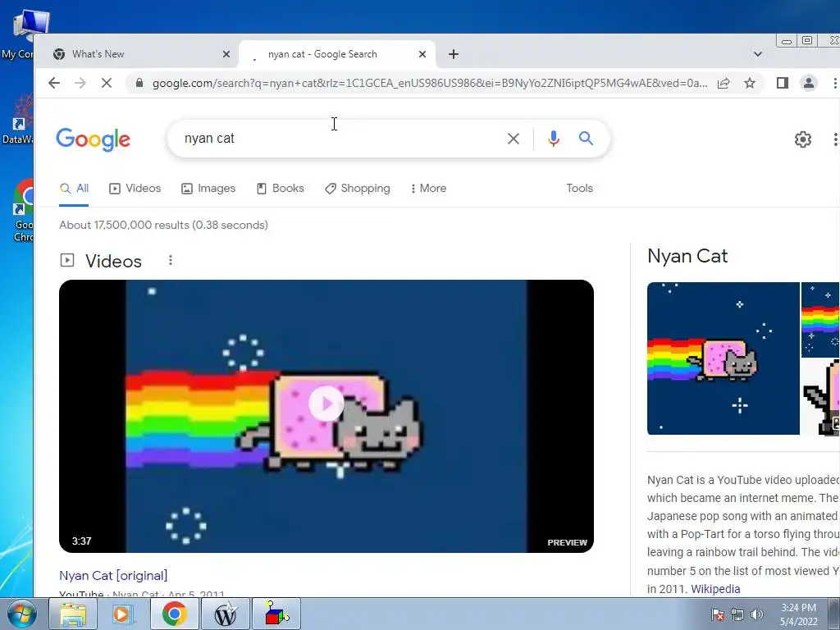Image resolution: width=840 pixels, height=630 pixels.
Task: Launch Windows Media Player from taskbar
Action: point(121,614)
